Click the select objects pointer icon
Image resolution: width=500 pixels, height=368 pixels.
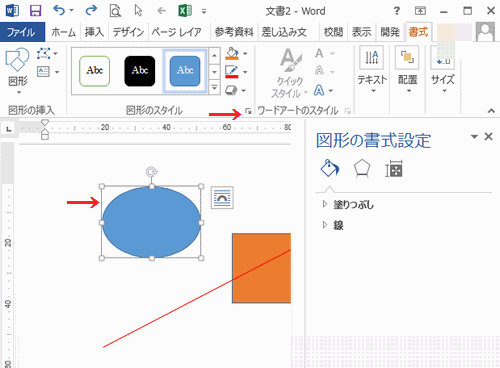point(138,11)
